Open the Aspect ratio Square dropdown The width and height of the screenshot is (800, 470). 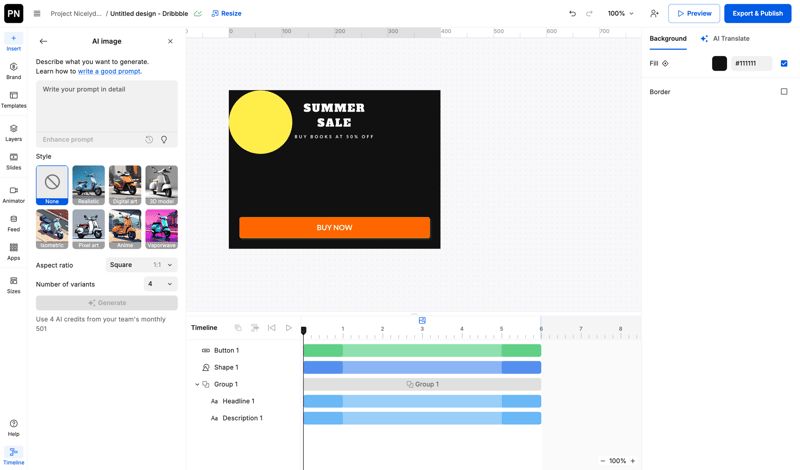pyautogui.click(x=141, y=265)
